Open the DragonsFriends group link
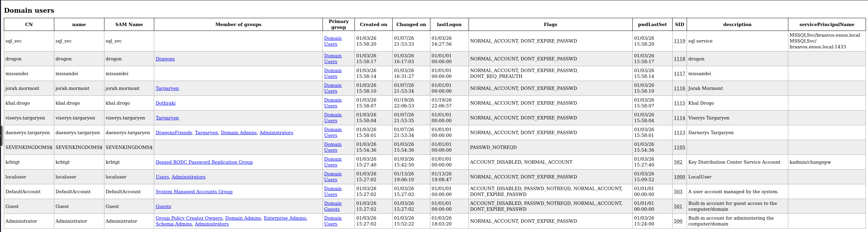The width and height of the screenshot is (868, 232). (x=173, y=132)
